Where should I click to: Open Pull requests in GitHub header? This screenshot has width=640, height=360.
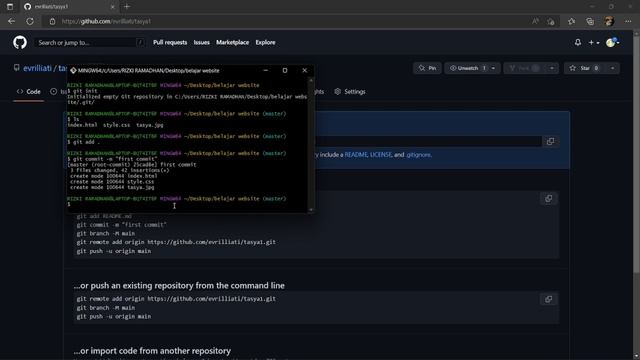coord(170,42)
